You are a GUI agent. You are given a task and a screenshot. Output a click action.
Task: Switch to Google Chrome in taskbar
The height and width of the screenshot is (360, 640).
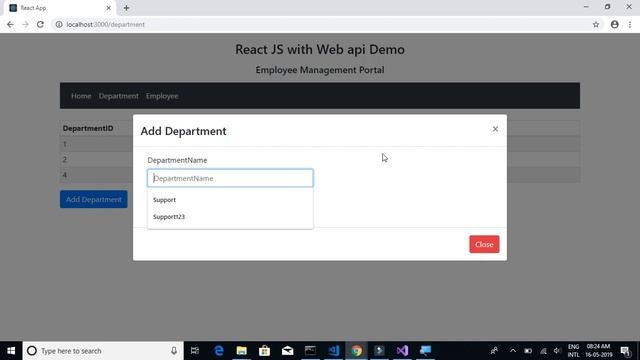356,351
